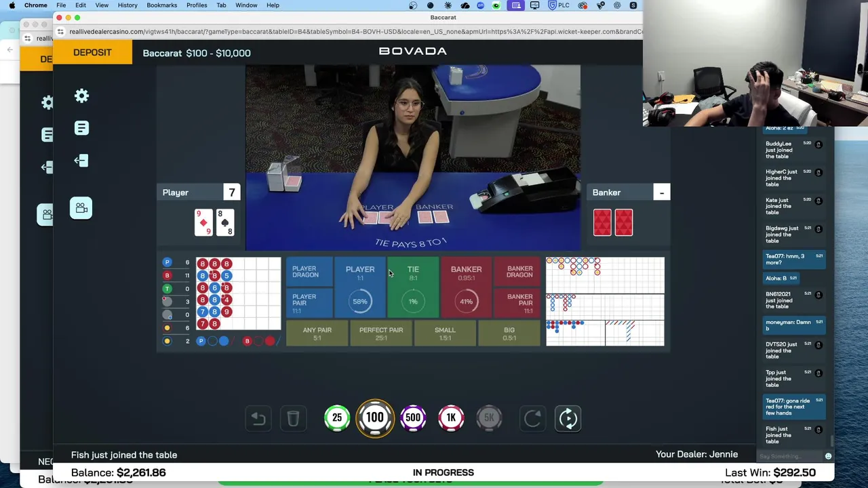Click the display menu bar icon
This screenshot has height=488, width=868.
(535, 5)
